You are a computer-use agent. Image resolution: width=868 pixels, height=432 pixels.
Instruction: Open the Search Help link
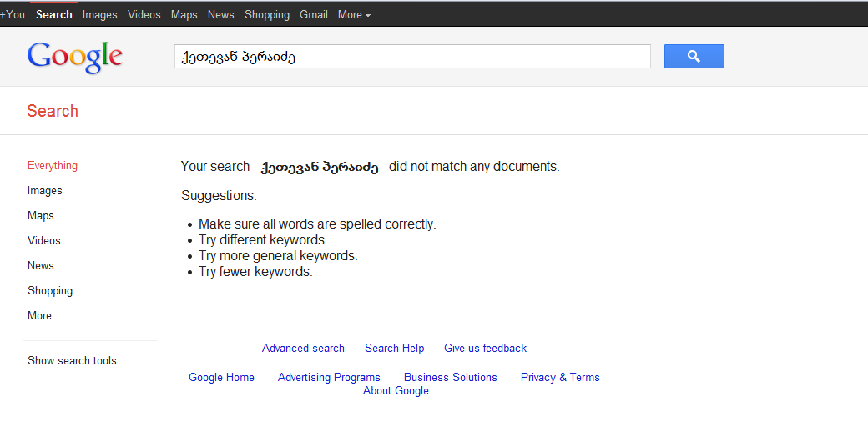pyautogui.click(x=394, y=348)
